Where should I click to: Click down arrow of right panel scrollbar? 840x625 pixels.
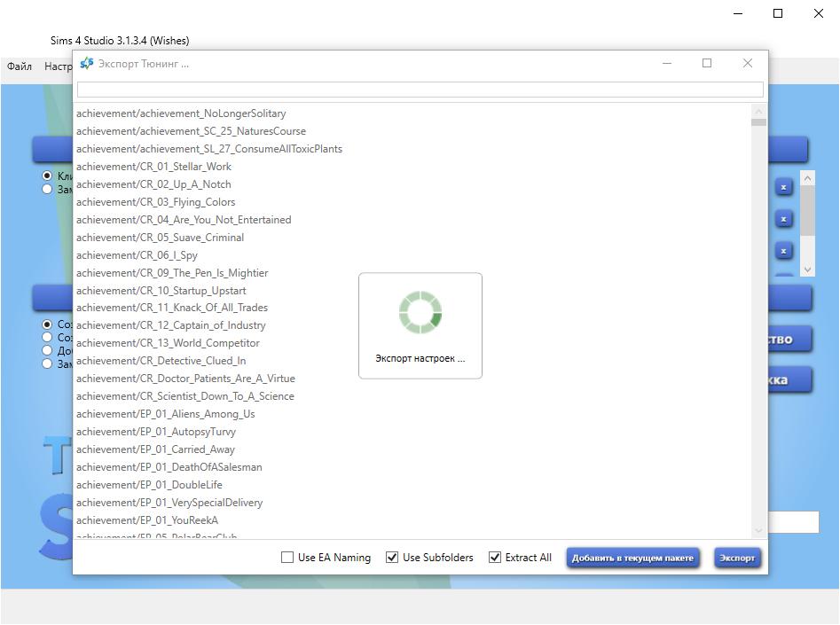point(807,270)
